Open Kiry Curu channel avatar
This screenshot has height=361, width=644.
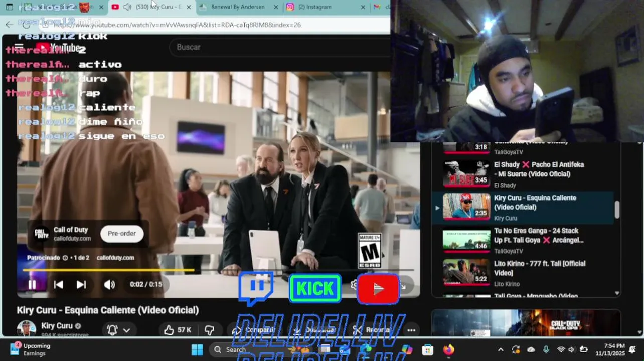coord(26,329)
